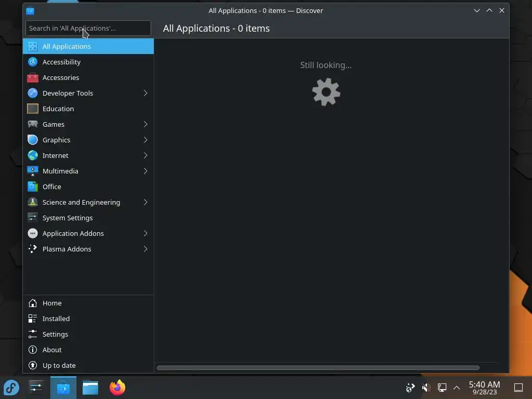Click the "Games" category label
The image size is (532, 399).
point(54,124)
